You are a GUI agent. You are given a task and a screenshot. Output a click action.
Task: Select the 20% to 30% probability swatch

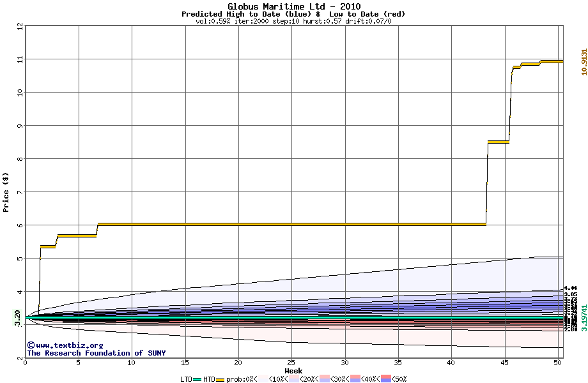coord(325,379)
